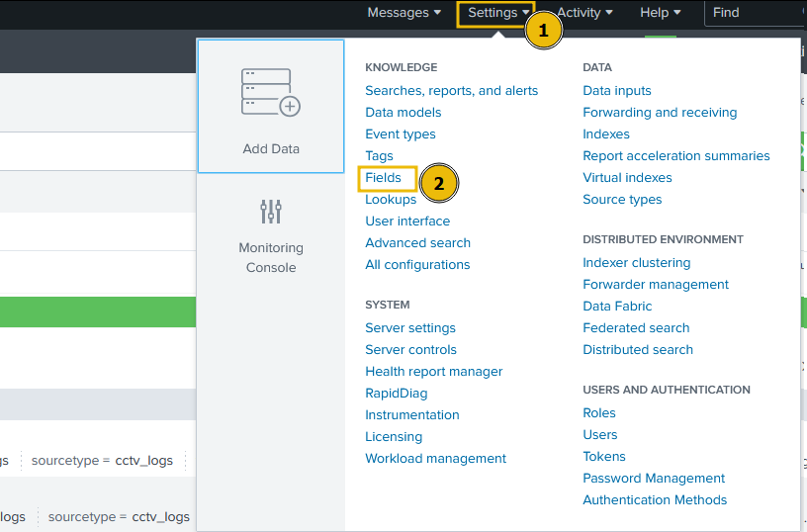Click the Find search field
This screenshot has height=532, width=807.
[752, 13]
